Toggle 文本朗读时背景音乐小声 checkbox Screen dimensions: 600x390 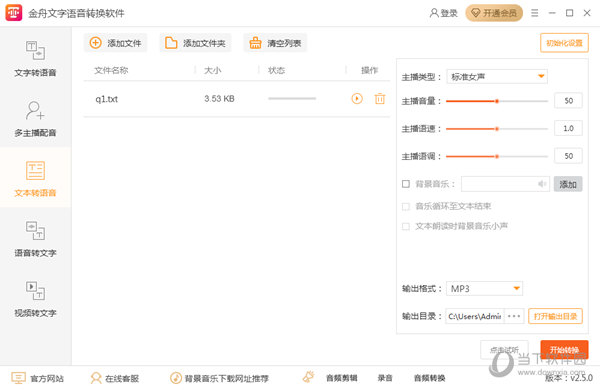(406, 226)
